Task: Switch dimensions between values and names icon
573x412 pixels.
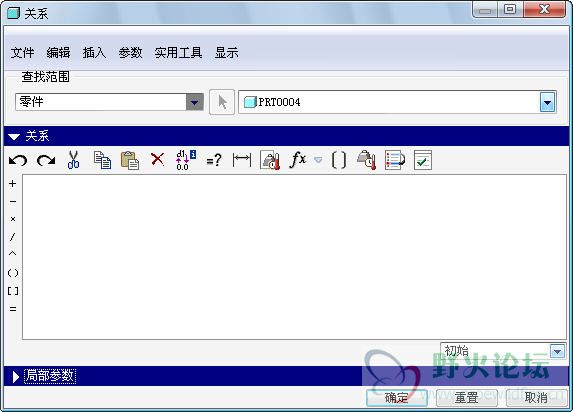Action: tap(186, 160)
